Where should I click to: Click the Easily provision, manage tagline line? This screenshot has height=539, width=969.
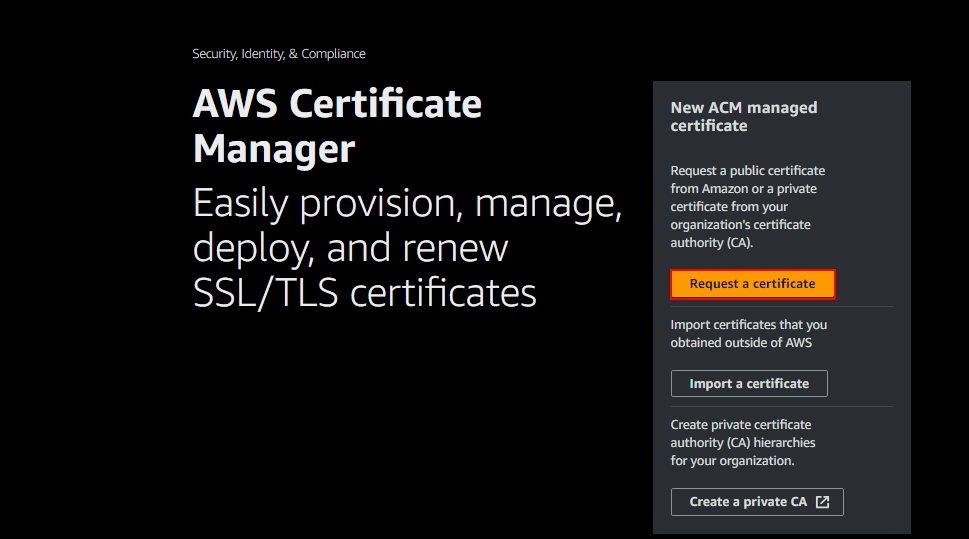click(407, 203)
